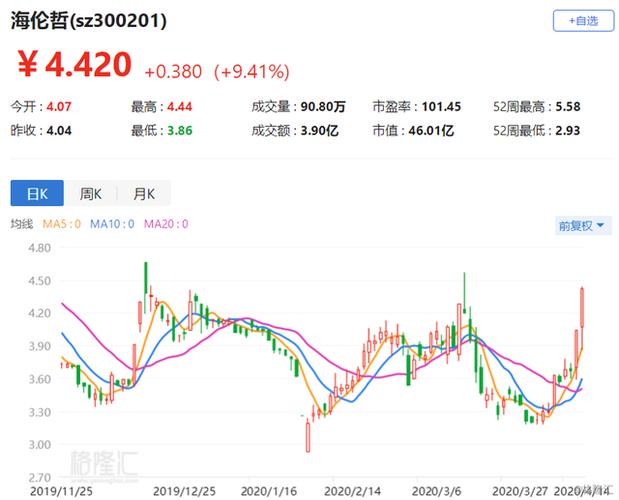Click the percent change (+9.41%)
The image size is (619, 500).
pyautogui.click(x=251, y=72)
